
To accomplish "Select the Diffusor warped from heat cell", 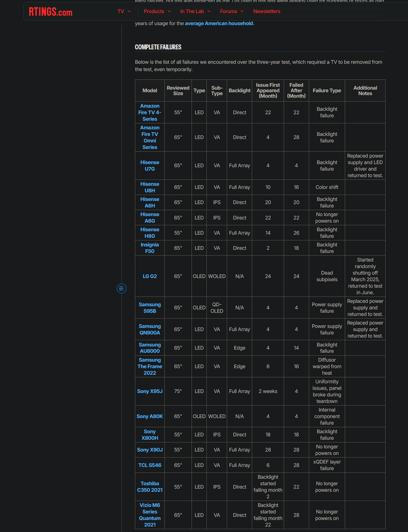I will click(327, 366).
